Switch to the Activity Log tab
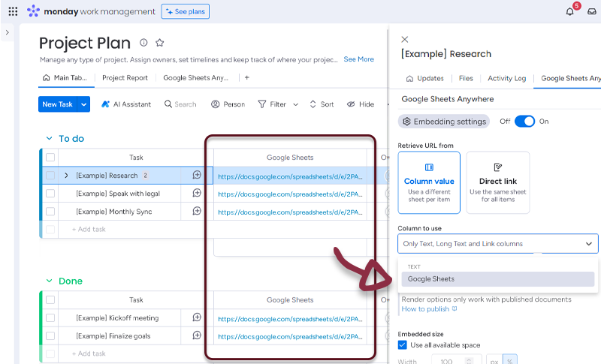601x364 pixels. [x=506, y=78]
